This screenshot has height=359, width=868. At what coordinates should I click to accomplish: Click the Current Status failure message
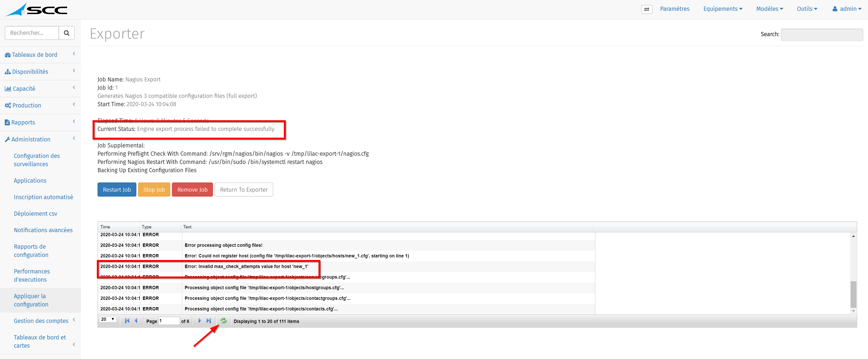206,129
